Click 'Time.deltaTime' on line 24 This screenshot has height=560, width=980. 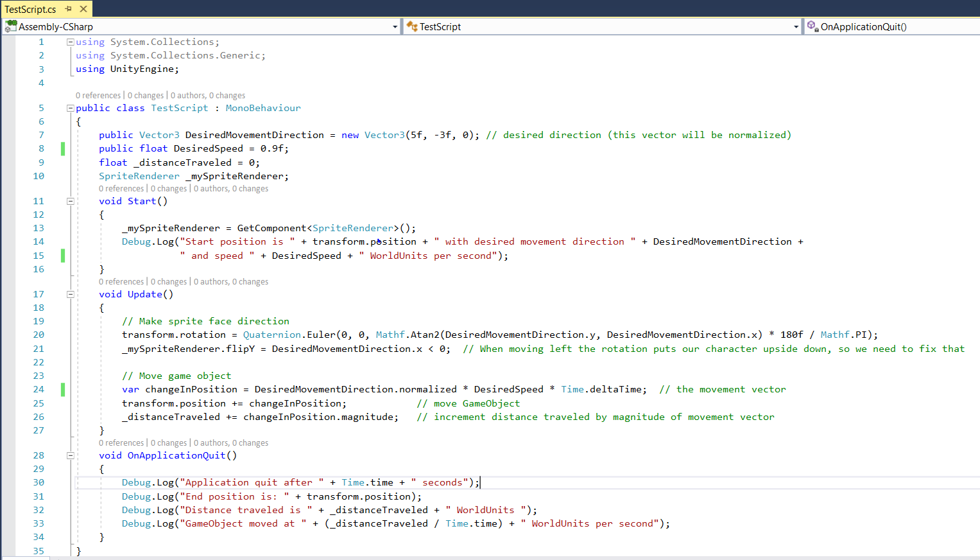604,389
